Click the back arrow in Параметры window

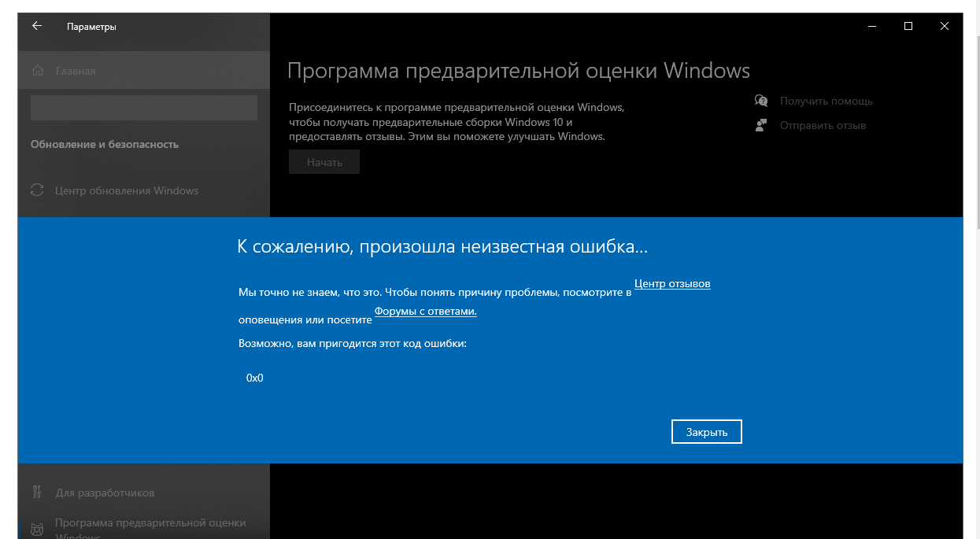coord(37,26)
